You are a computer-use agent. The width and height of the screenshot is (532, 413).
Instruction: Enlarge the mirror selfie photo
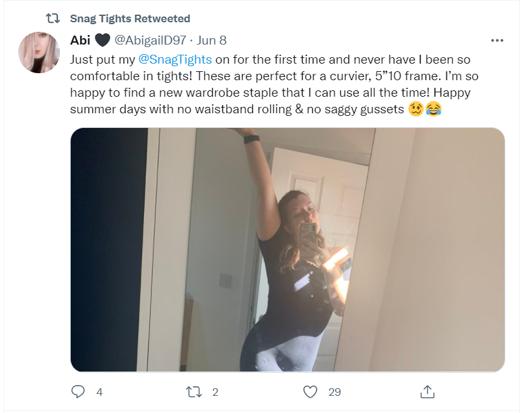[287, 250]
